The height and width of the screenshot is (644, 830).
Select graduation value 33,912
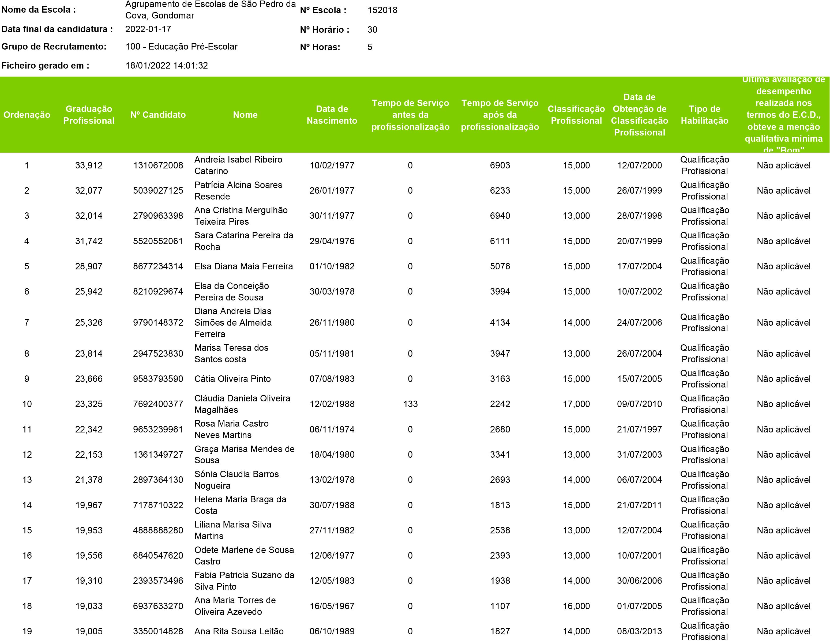(x=89, y=165)
